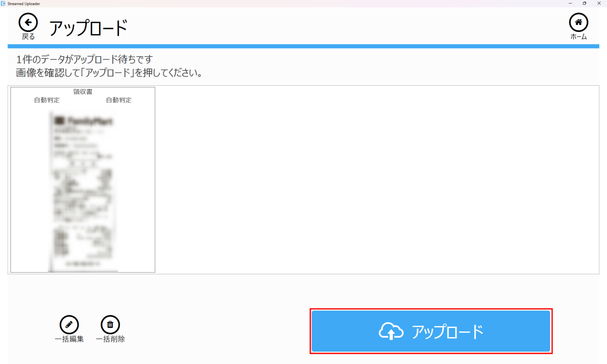607x364 pixels.
Task: Click the 戻る text label
Action: tap(28, 37)
